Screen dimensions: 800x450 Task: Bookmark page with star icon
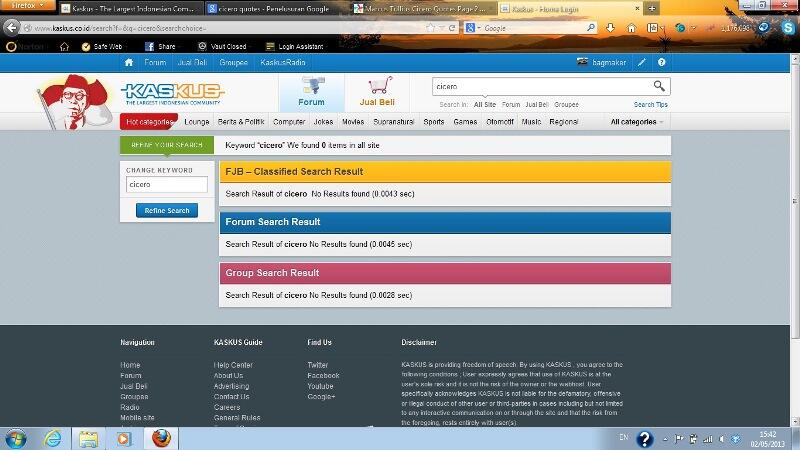[x=431, y=28]
